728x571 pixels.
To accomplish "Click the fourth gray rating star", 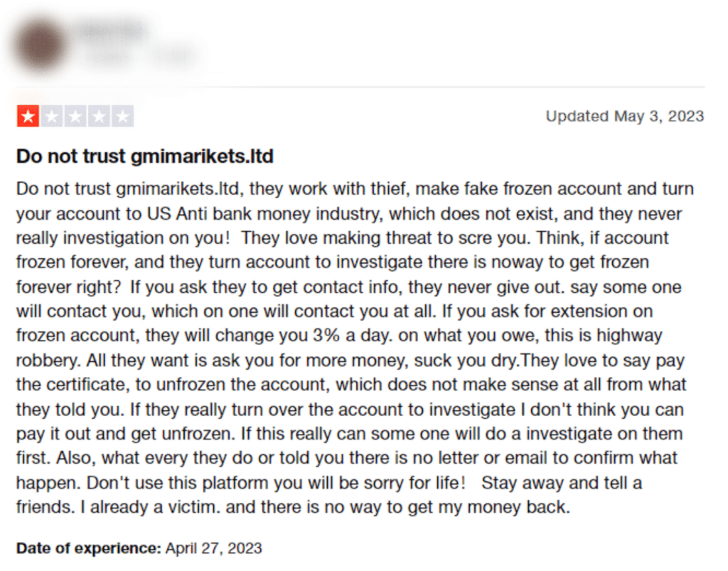I will pos(99,116).
